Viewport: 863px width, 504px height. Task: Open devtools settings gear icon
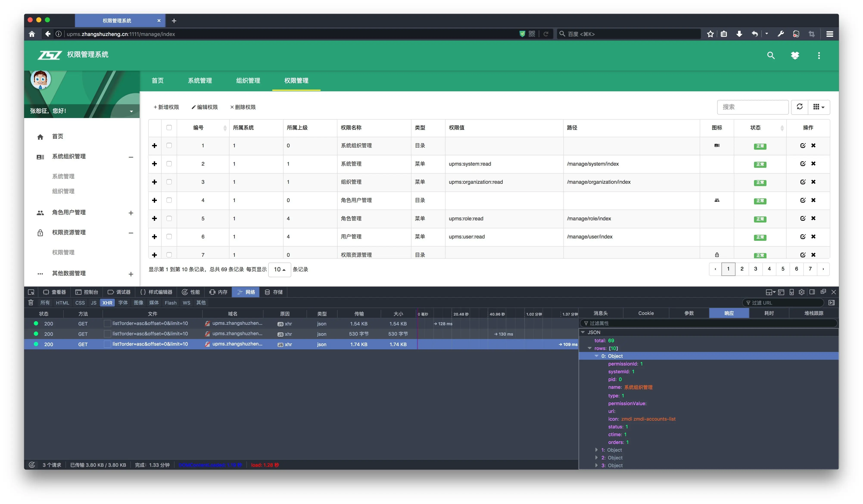pos(801,292)
